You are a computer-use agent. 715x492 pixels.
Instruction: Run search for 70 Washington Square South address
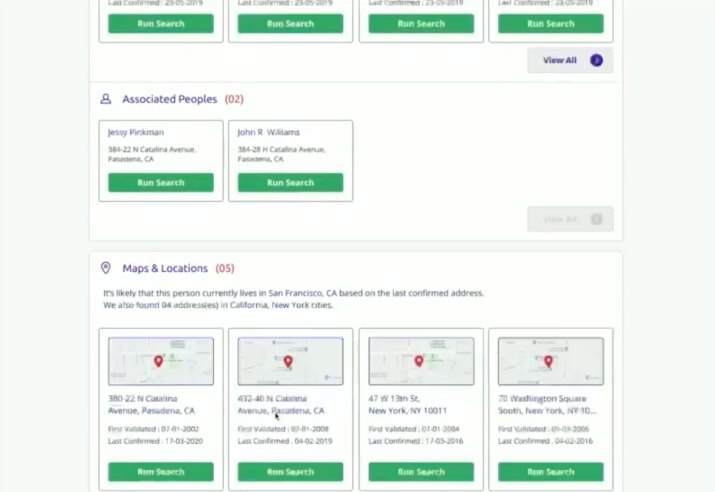click(550, 472)
